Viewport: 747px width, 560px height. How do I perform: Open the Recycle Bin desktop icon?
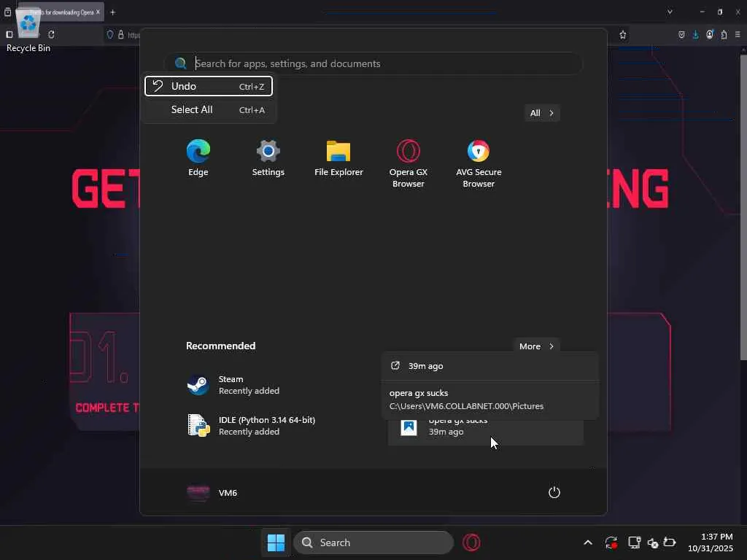tap(28, 29)
